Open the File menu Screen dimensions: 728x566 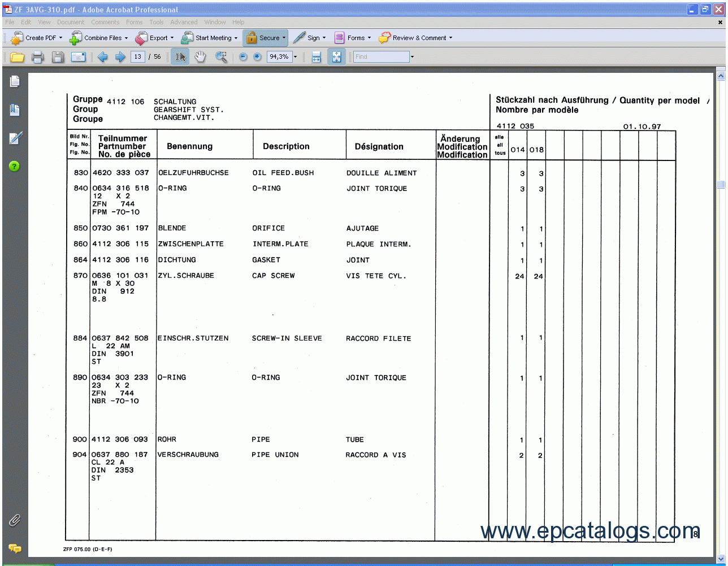[x=10, y=22]
